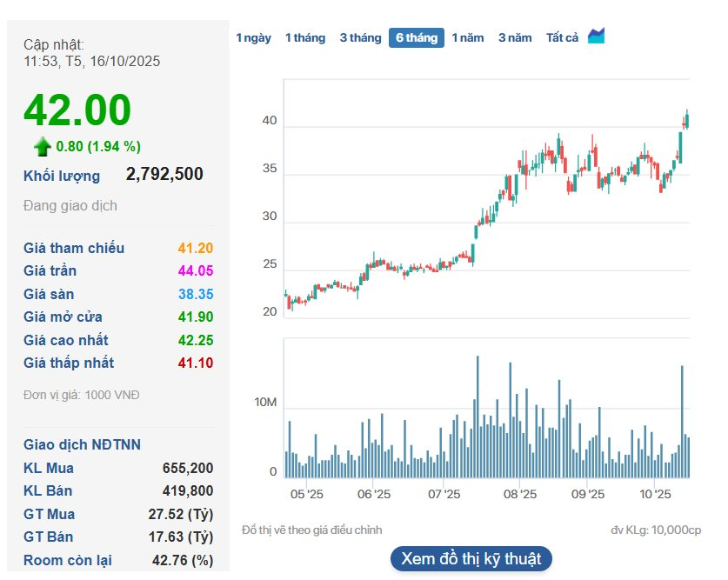728x580 pixels.
Task: Select the 1 ngày time range tab
Action: (253, 37)
